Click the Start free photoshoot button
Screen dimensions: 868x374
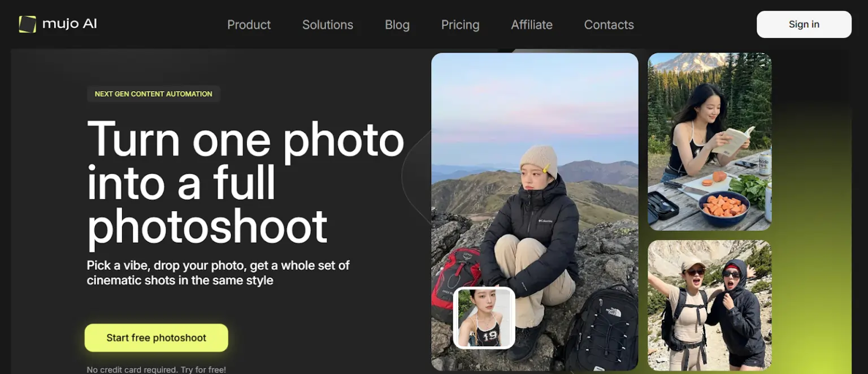pos(157,338)
